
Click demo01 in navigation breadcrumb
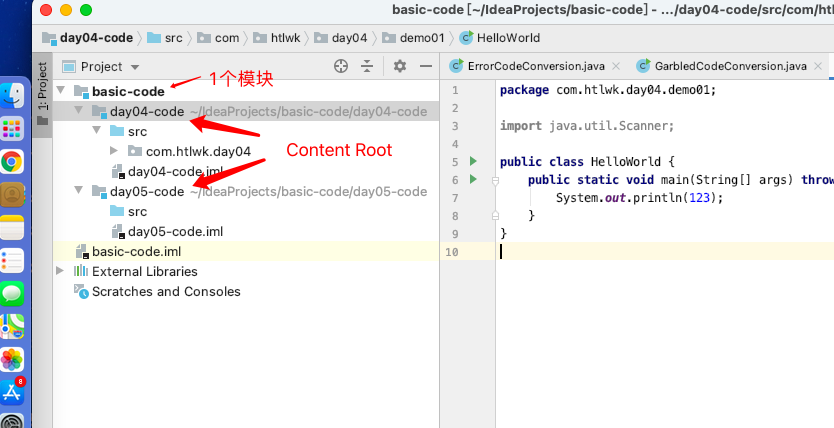pos(422,38)
